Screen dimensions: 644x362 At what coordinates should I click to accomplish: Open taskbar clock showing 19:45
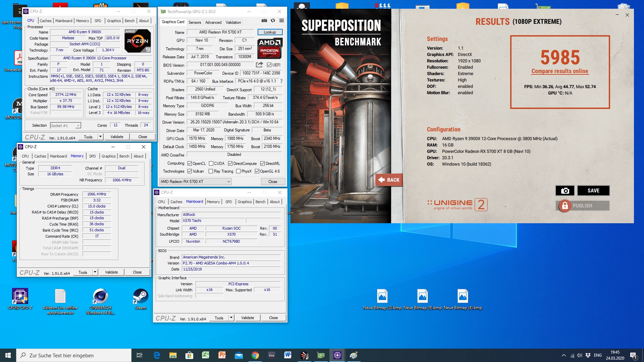pyautogui.click(x=615, y=355)
